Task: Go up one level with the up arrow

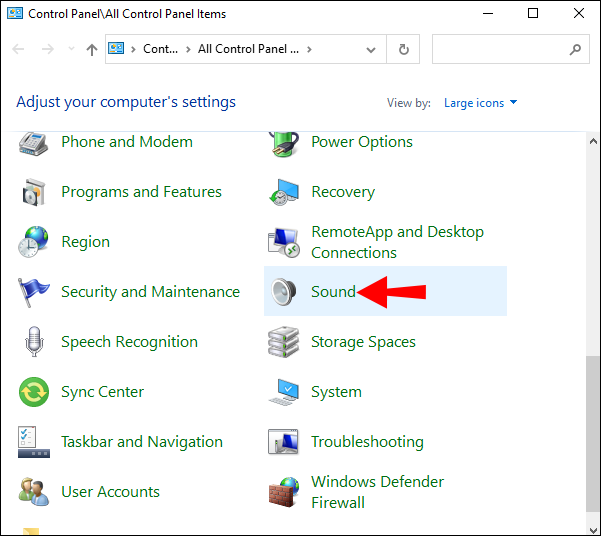Action: click(x=92, y=49)
